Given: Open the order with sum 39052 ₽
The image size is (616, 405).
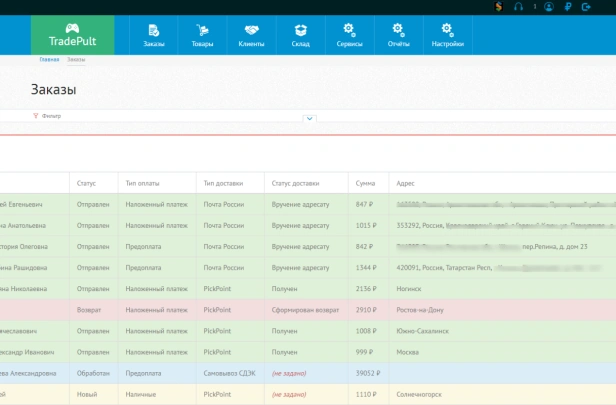Looking at the screenshot, I should coord(308,373).
